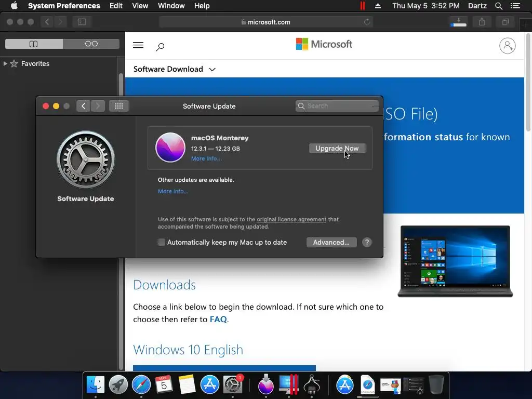Viewport: 532px width, 399px height.
Task: Open Trash from the Dock
Action: click(436, 384)
